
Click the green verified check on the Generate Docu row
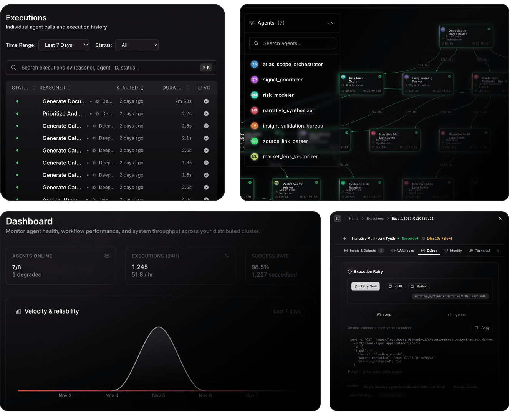(x=206, y=101)
